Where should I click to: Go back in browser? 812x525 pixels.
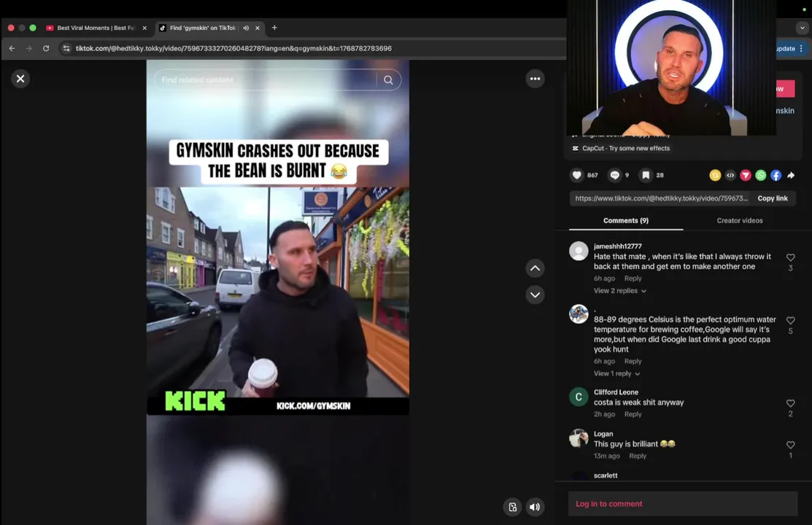tap(12, 48)
